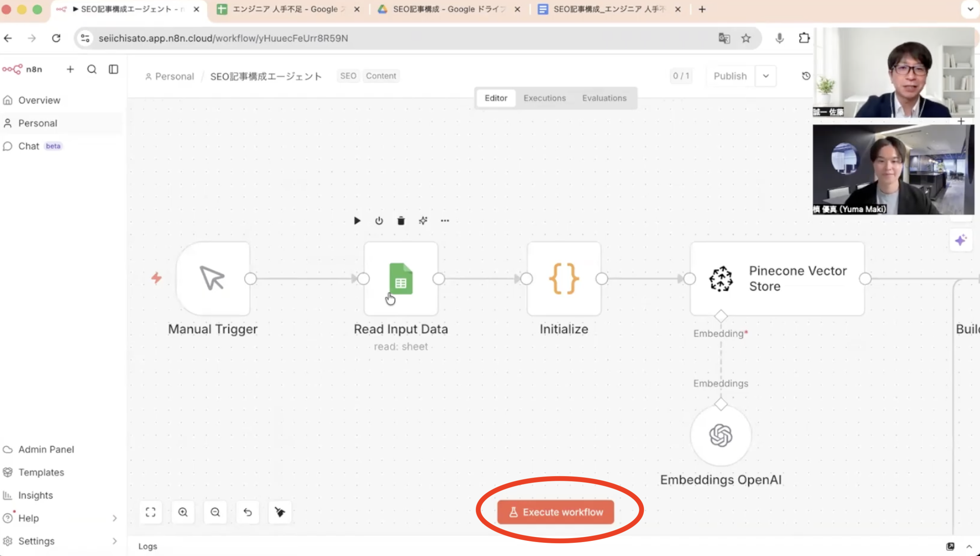Switch to SEO記事構成_エンジニア Google Docs tab

(609, 9)
